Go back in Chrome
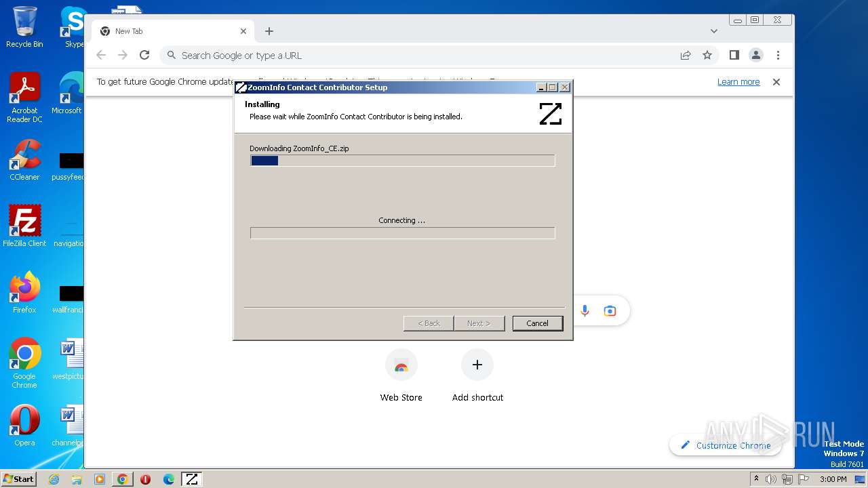This screenshot has width=868, height=488. click(101, 56)
